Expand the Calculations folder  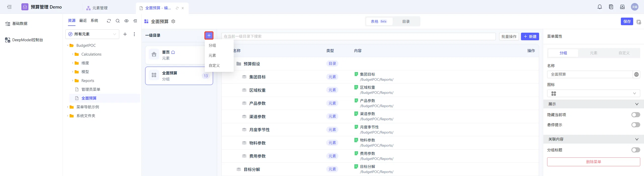(73, 54)
